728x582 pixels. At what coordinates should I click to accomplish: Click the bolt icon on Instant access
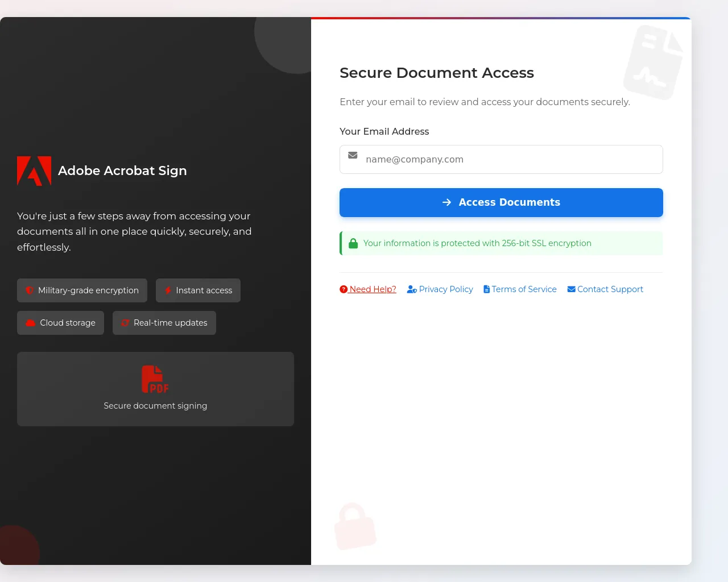coord(168,290)
